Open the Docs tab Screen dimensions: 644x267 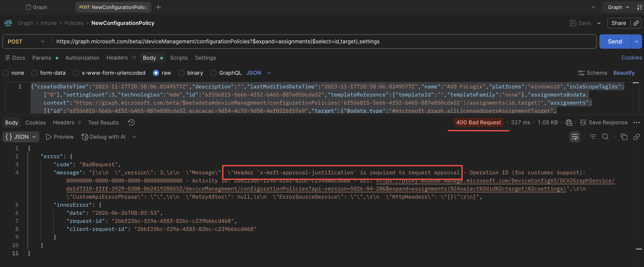[x=15, y=58]
